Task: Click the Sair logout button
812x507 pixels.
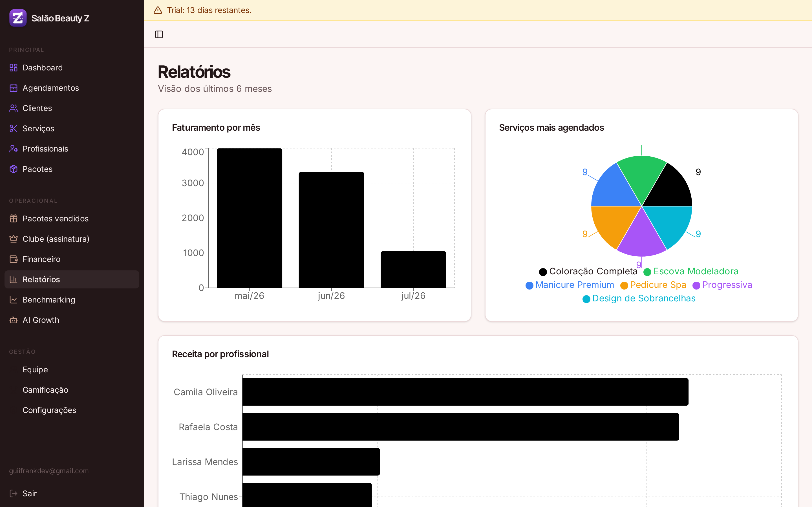Action: tap(72, 493)
